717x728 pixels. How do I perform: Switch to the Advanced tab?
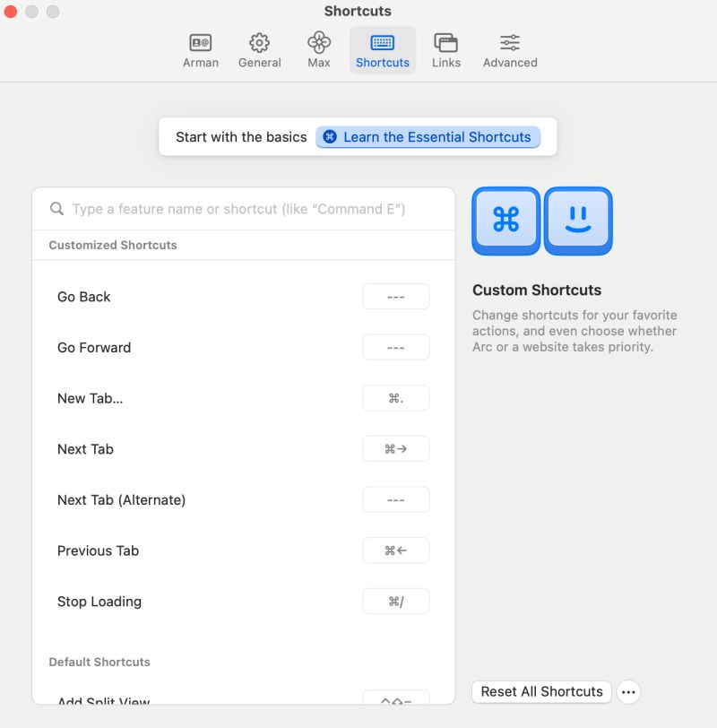point(509,49)
